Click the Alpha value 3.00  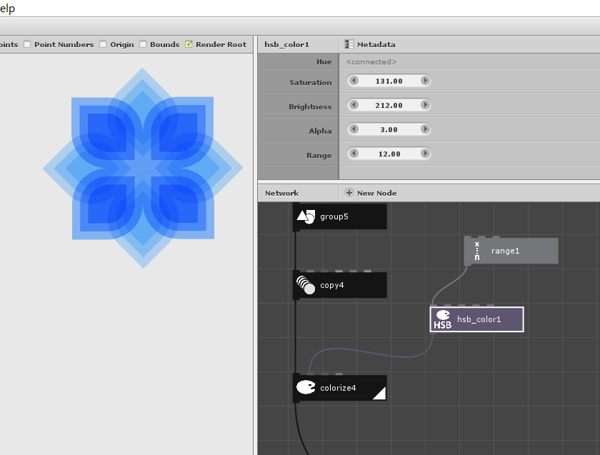[389, 130]
